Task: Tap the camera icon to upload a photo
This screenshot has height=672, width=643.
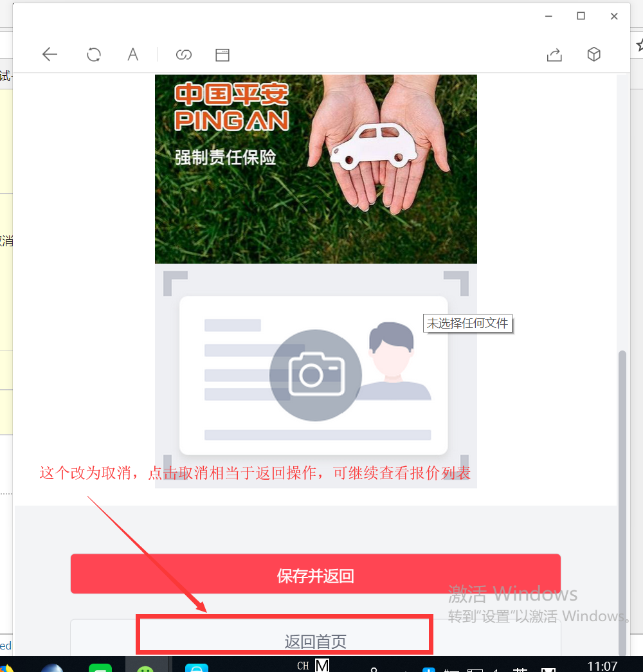Action: coord(316,375)
